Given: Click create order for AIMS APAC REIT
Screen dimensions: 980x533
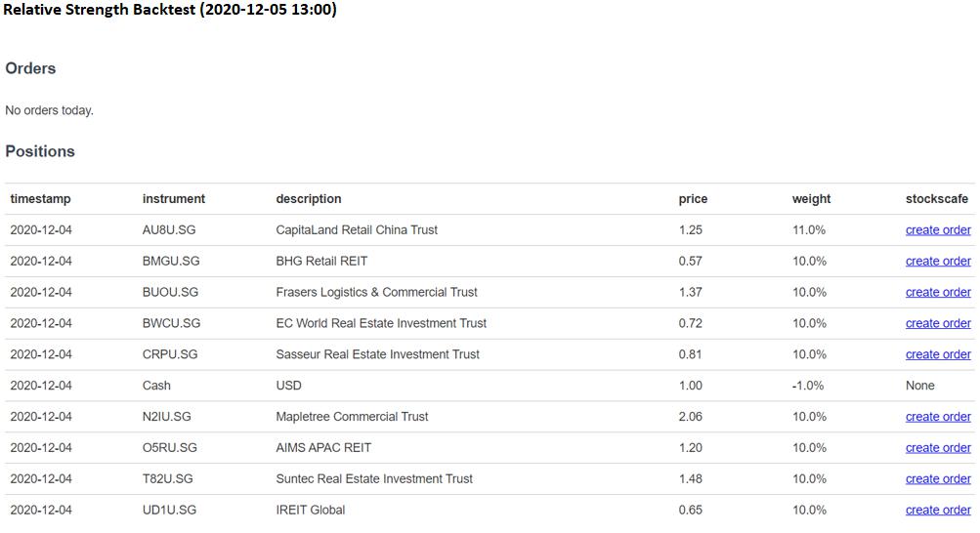Looking at the screenshot, I should (938, 448).
